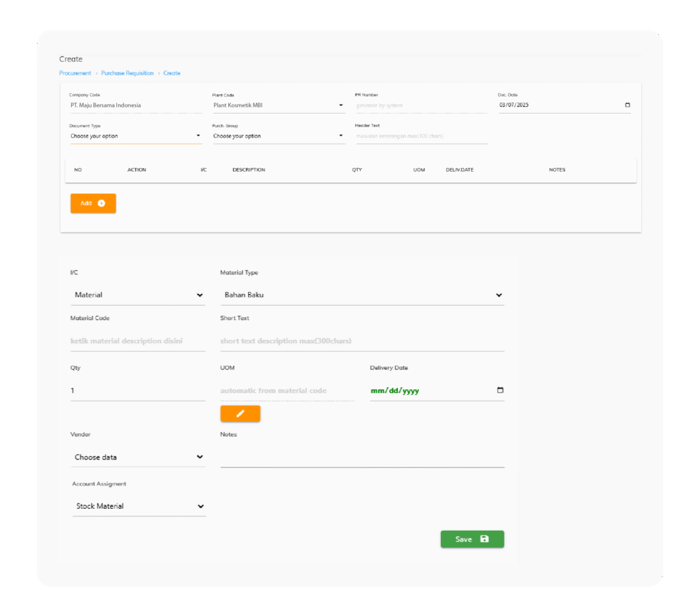Click into the Qty field
The width and height of the screenshot is (700, 610).
(x=137, y=390)
